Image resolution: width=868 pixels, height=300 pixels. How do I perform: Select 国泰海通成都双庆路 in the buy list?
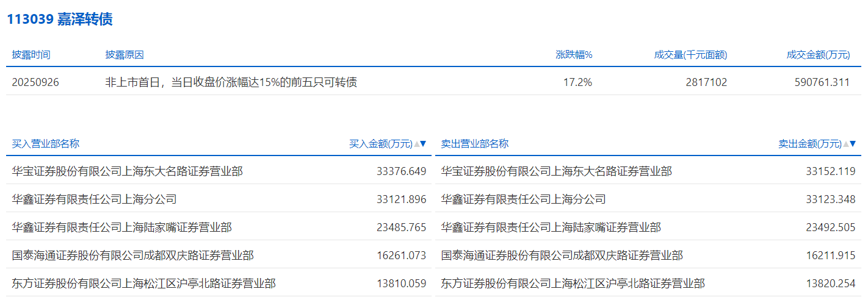coord(133,255)
